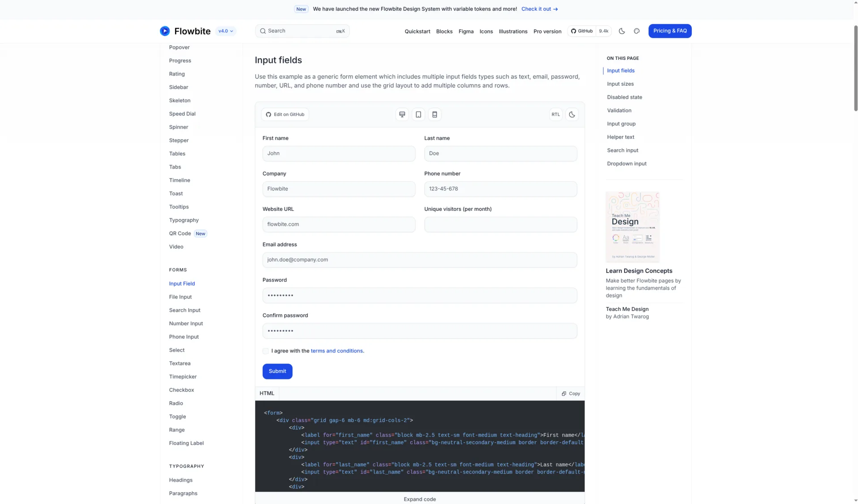This screenshot has width=858, height=504.
Task: Click the GitHub 9.4k stars count
Action: coord(604,31)
